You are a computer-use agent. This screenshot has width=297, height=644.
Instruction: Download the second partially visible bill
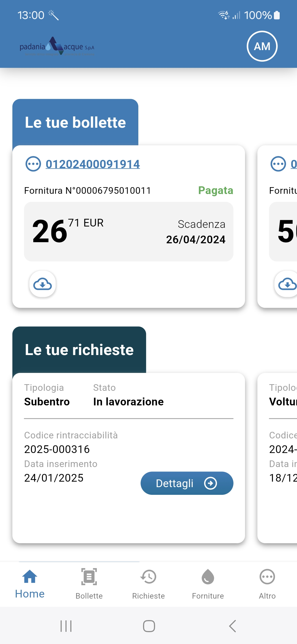pyautogui.click(x=287, y=284)
